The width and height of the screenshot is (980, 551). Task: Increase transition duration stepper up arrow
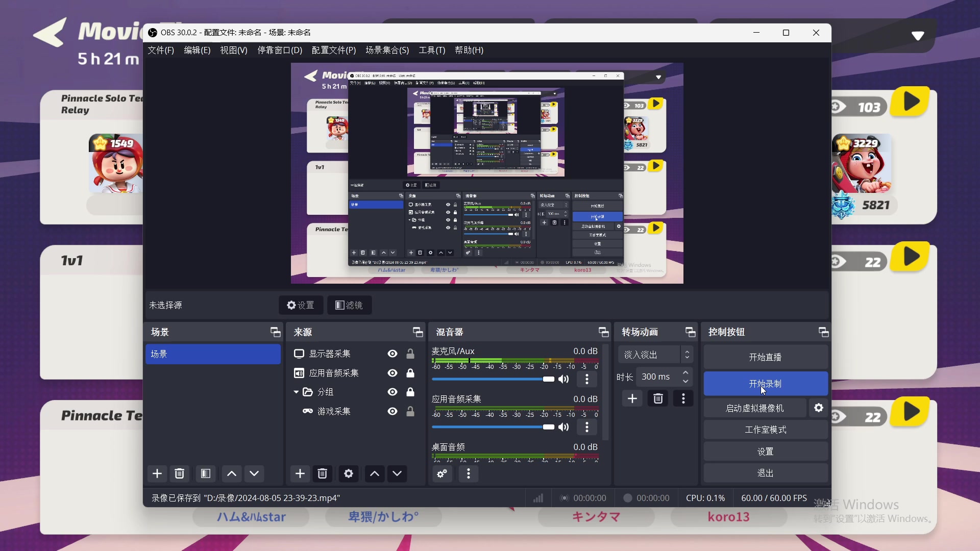pos(685,373)
